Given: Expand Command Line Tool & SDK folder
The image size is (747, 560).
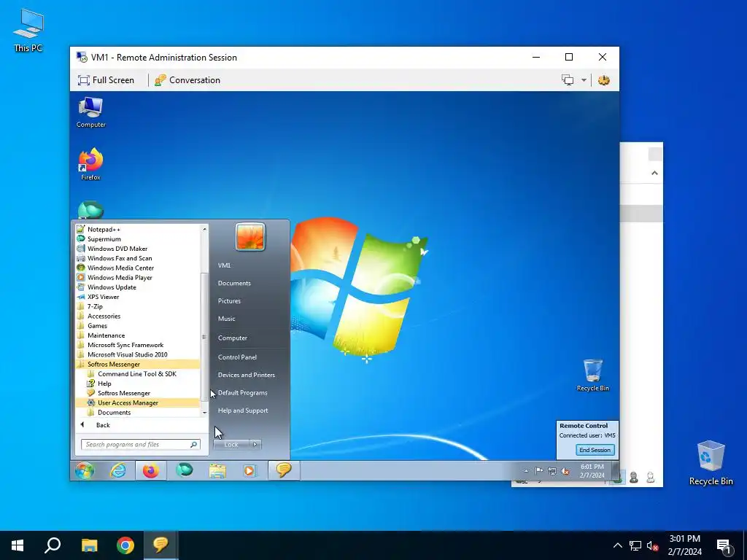Looking at the screenshot, I should (x=138, y=374).
